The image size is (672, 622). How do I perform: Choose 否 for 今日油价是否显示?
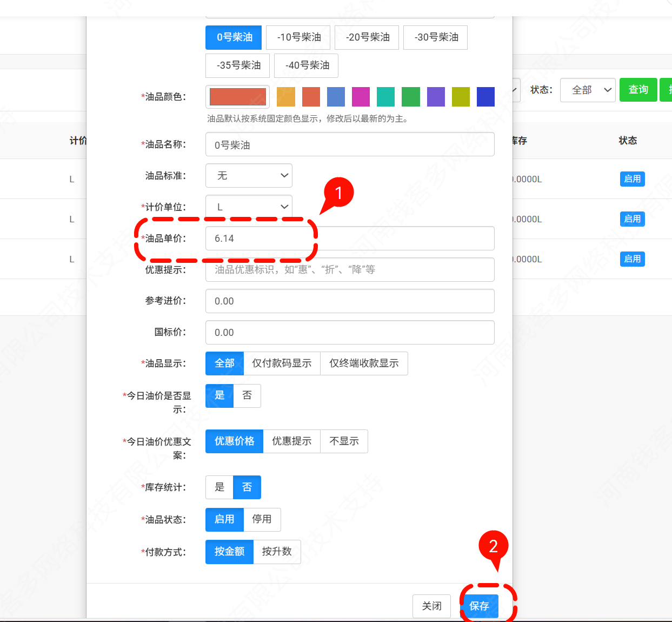pos(247,396)
